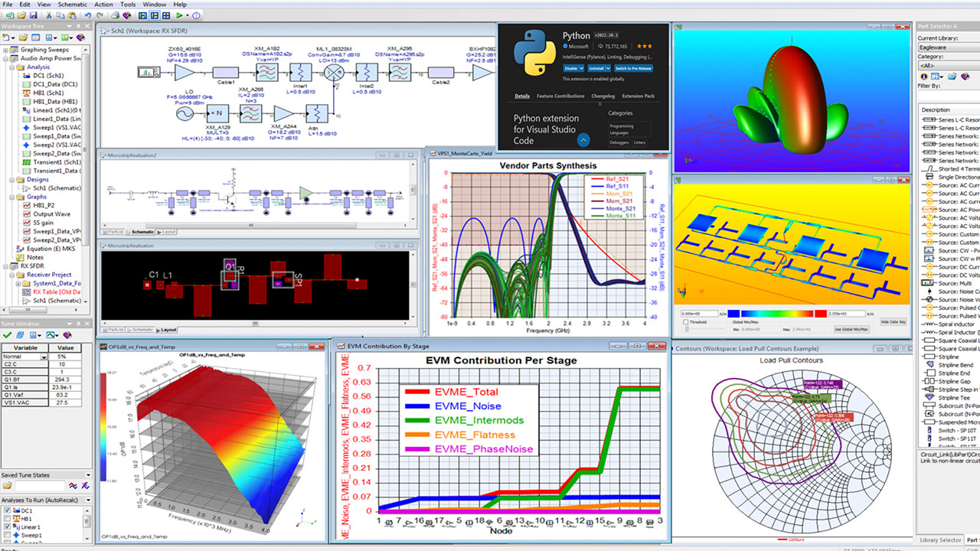Toggle the DC1 analysis checkbox
This screenshot has height=551, width=980.
(8, 510)
